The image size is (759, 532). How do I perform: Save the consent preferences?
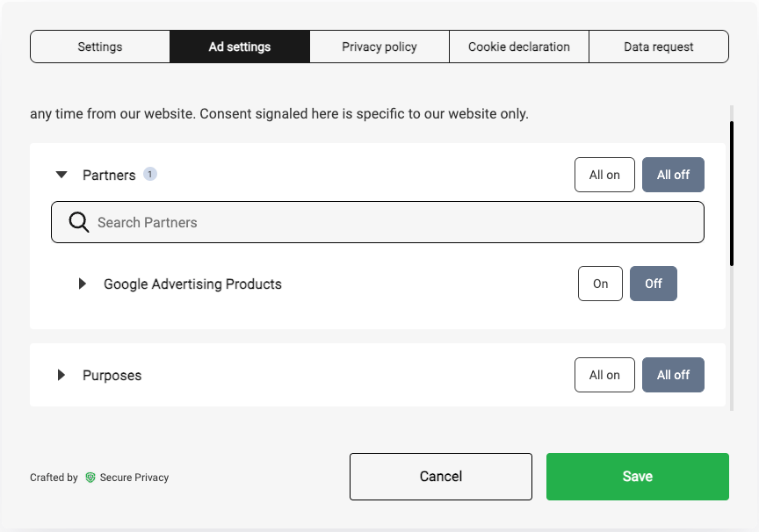tap(637, 476)
